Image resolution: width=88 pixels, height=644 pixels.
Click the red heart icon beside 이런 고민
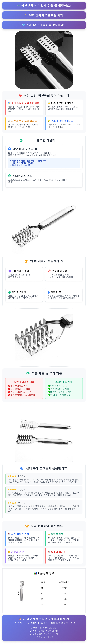coord(20,95)
